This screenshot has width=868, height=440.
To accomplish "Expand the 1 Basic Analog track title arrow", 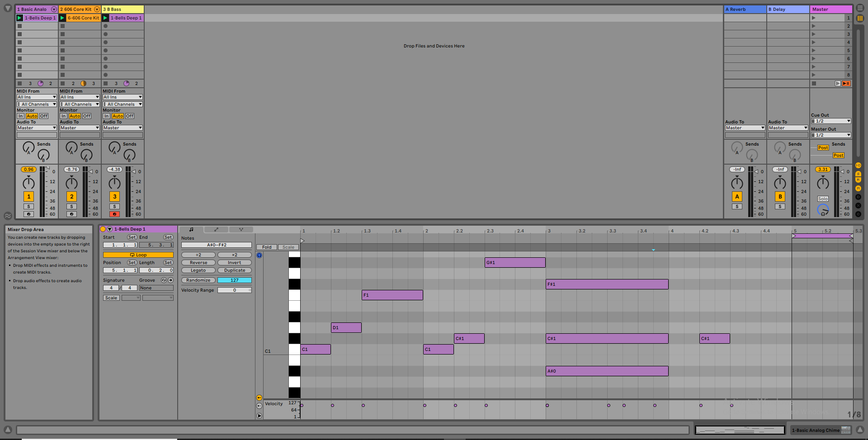I will 54,9.
